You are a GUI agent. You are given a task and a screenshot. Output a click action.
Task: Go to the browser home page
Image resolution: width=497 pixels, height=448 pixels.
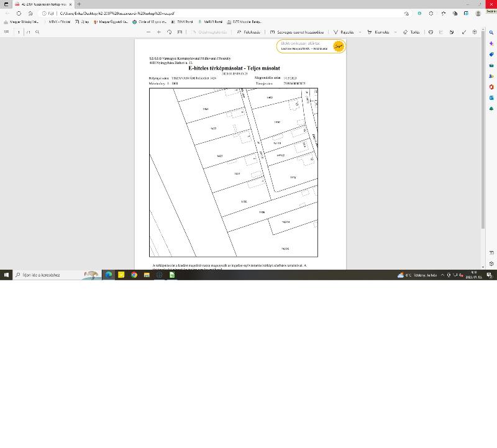tap(30, 14)
